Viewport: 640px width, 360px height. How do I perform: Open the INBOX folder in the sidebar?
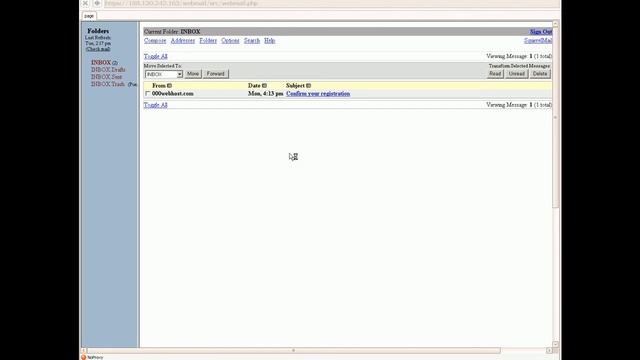pos(101,63)
